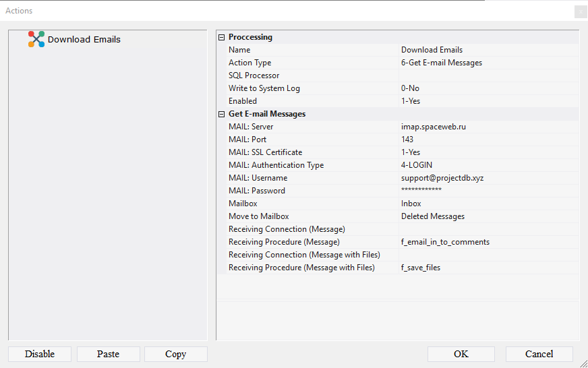Click the Copy button
588x368 pixels.
(175, 354)
